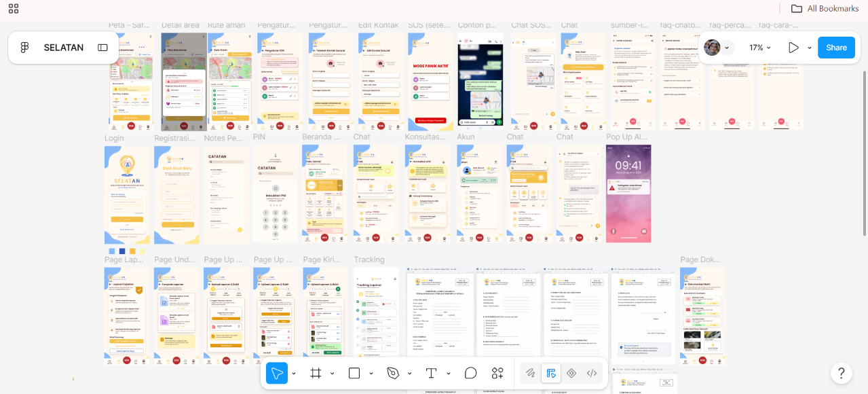
Task: Select the Move tool
Action: click(x=276, y=373)
